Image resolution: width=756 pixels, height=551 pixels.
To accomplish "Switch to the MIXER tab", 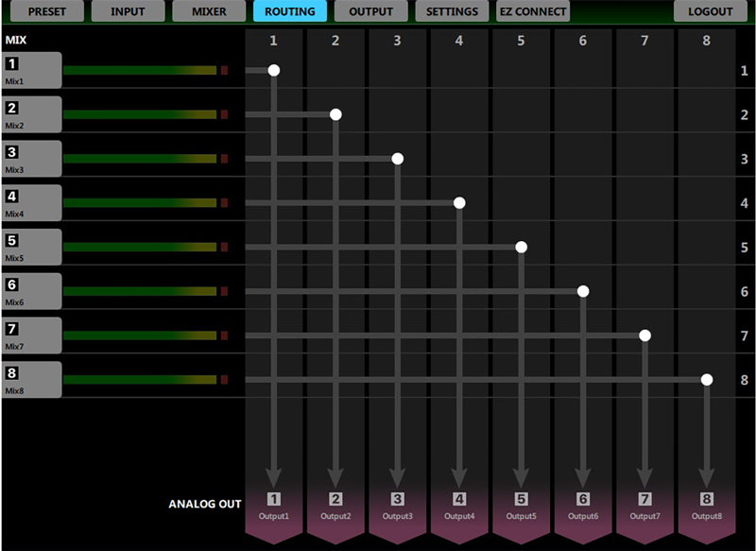I will 209,11.
